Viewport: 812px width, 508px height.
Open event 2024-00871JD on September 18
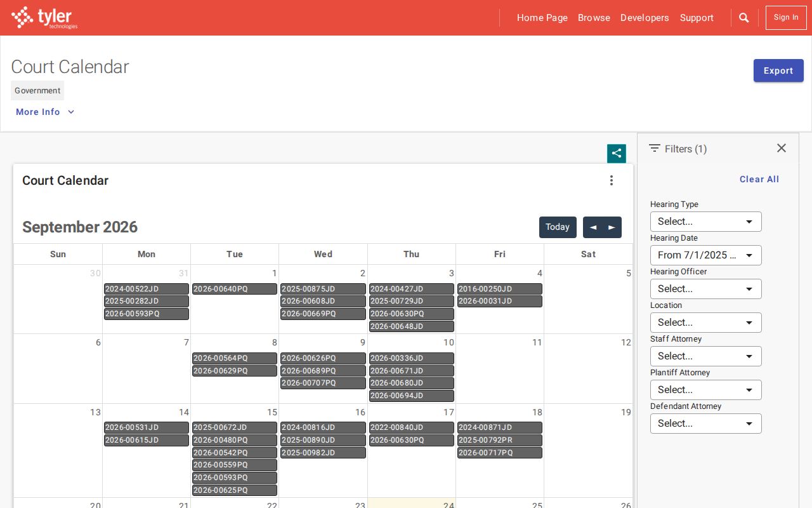[x=500, y=427]
